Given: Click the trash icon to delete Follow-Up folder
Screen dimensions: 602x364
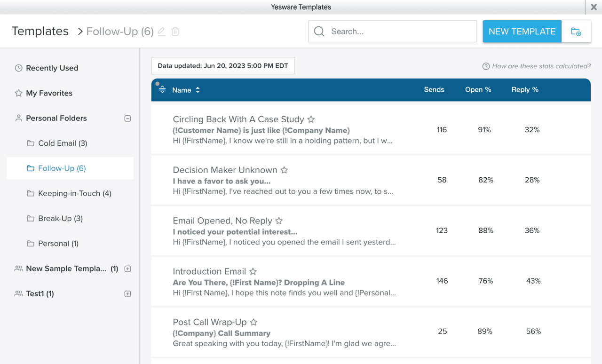Looking at the screenshot, I should [174, 31].
